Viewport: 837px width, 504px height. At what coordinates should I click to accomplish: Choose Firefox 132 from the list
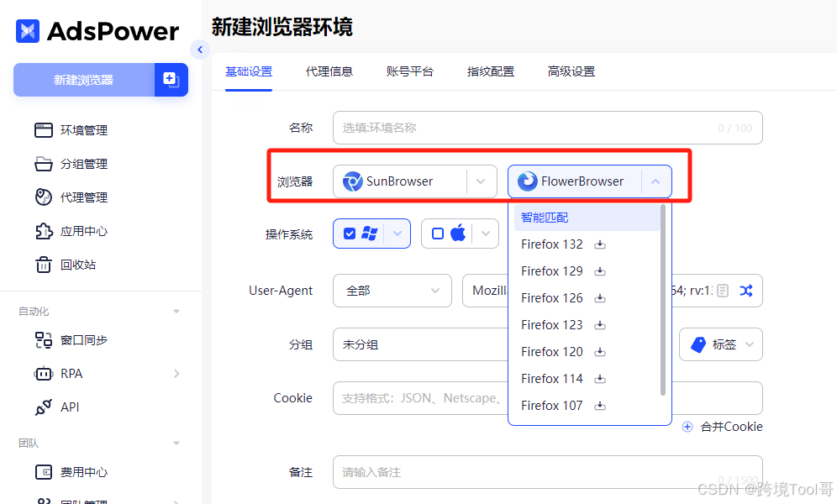click(x=552, y=244)
